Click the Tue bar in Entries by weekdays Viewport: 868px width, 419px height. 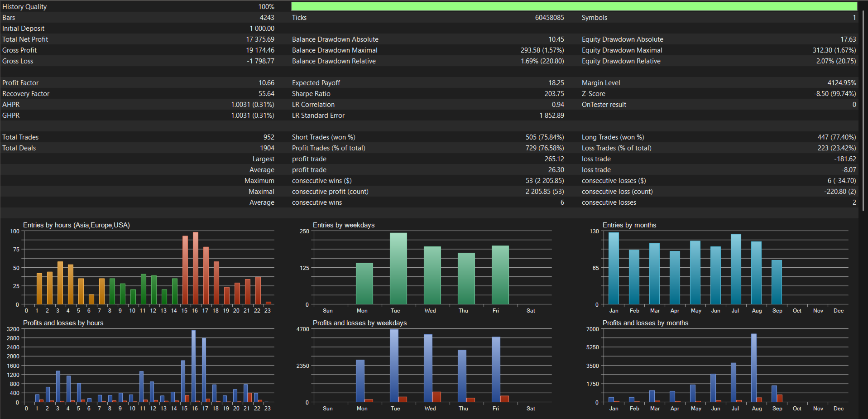click(x=398, y=269)
